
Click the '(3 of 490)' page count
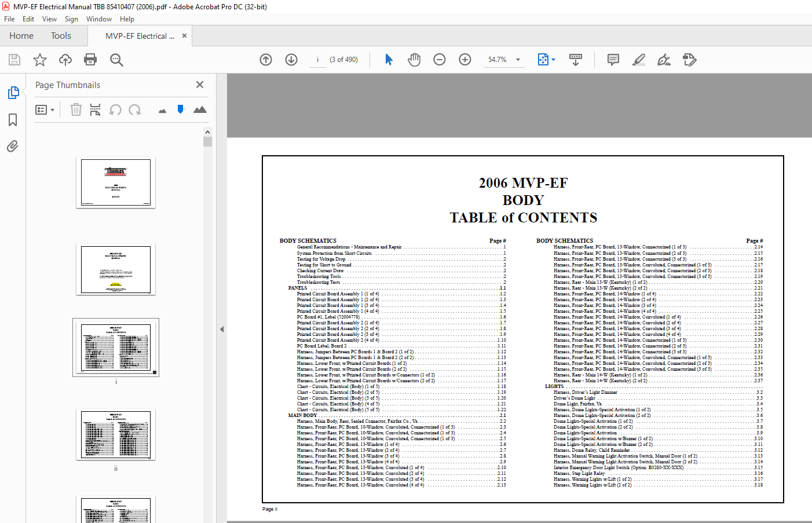click(x=343, y=60)
